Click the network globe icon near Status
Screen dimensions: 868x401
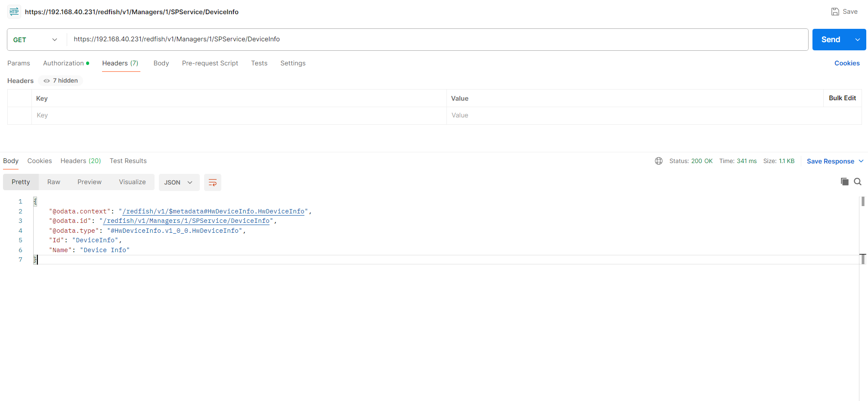(x=658, y=161)
